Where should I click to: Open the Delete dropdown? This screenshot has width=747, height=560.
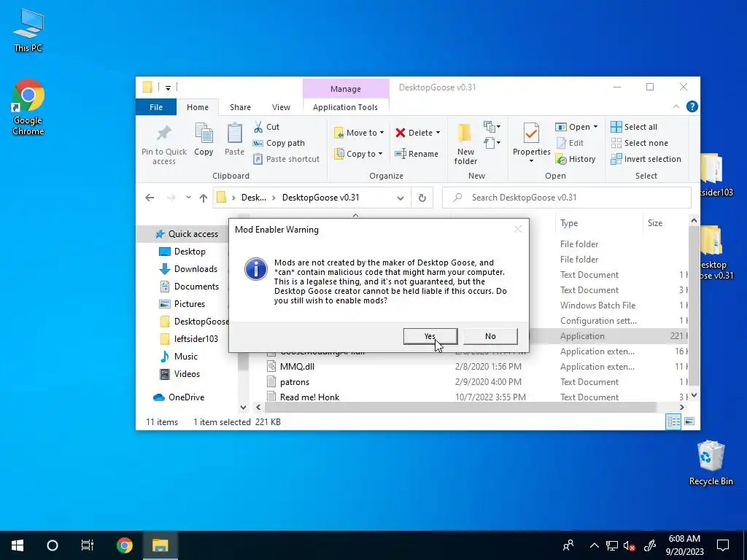[x=418, y=133]
